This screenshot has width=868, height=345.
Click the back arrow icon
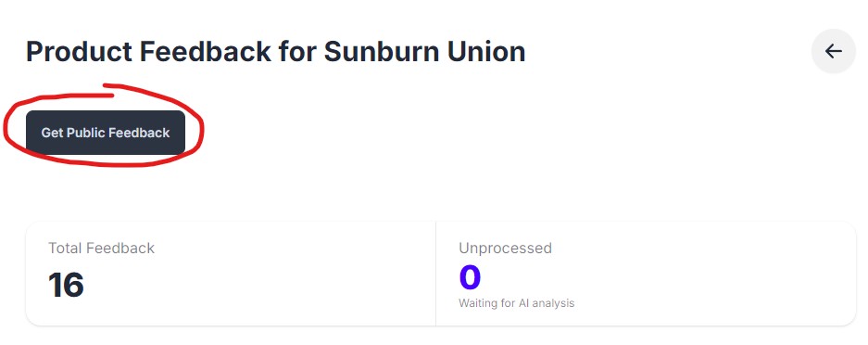click(x=833, y=52)
